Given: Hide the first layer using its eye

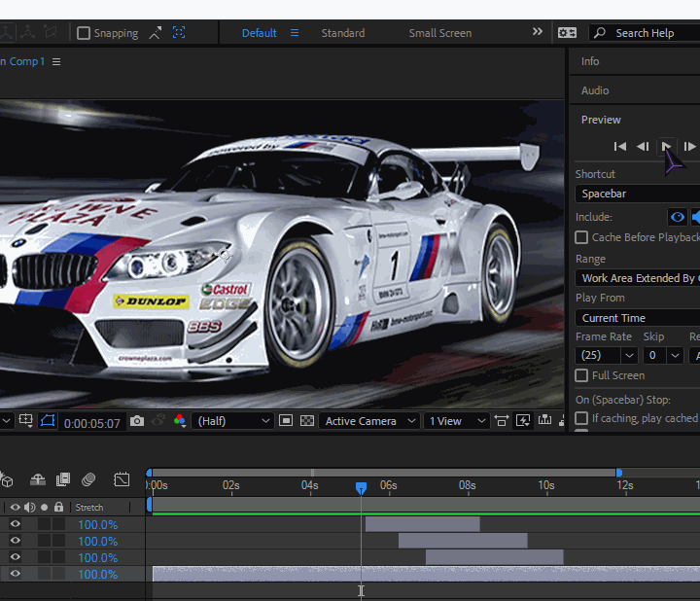Looking at the screenshot, I should (16, 524).
